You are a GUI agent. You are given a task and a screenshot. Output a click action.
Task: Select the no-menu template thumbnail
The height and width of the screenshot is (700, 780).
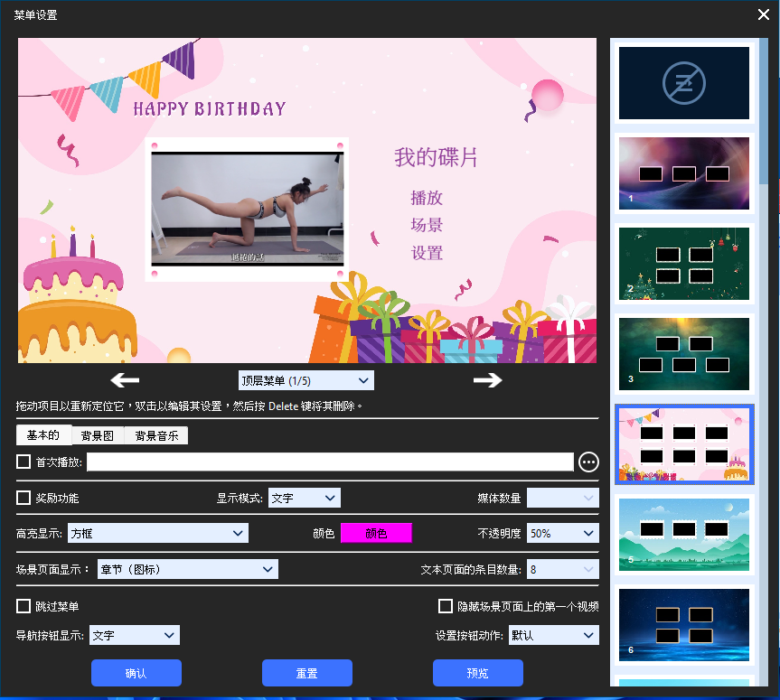[684, 83]
